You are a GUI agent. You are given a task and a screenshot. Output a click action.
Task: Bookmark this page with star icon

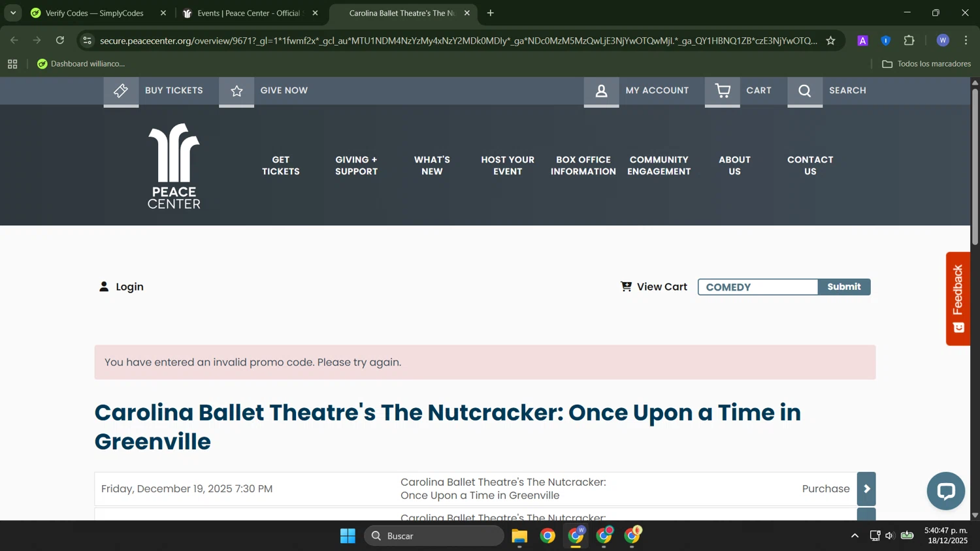(830, 40)
